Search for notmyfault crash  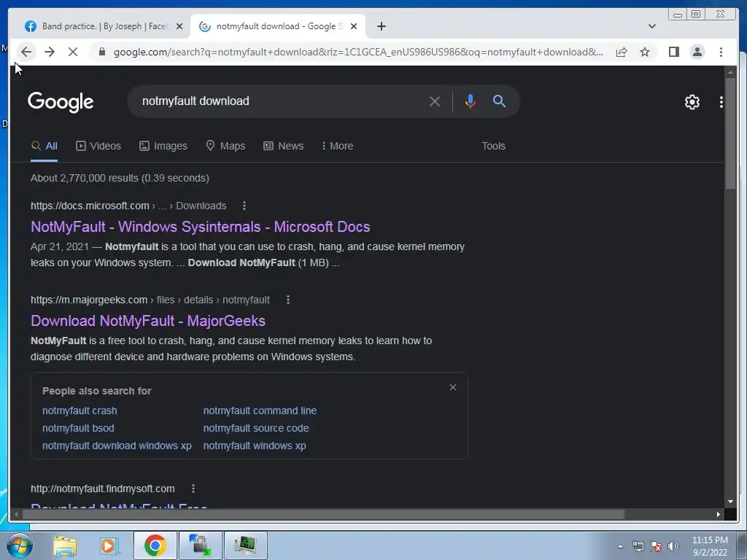80,411
